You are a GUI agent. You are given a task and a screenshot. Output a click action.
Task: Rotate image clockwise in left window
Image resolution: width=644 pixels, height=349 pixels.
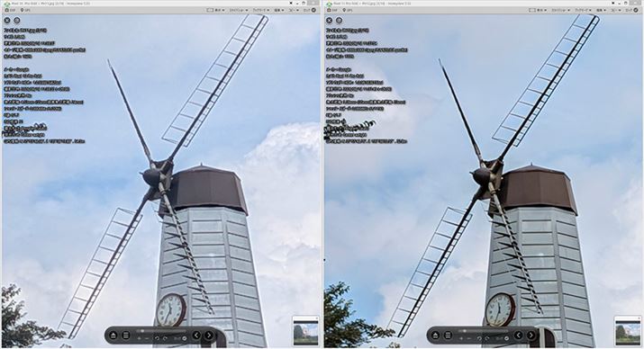coord(165,338)
